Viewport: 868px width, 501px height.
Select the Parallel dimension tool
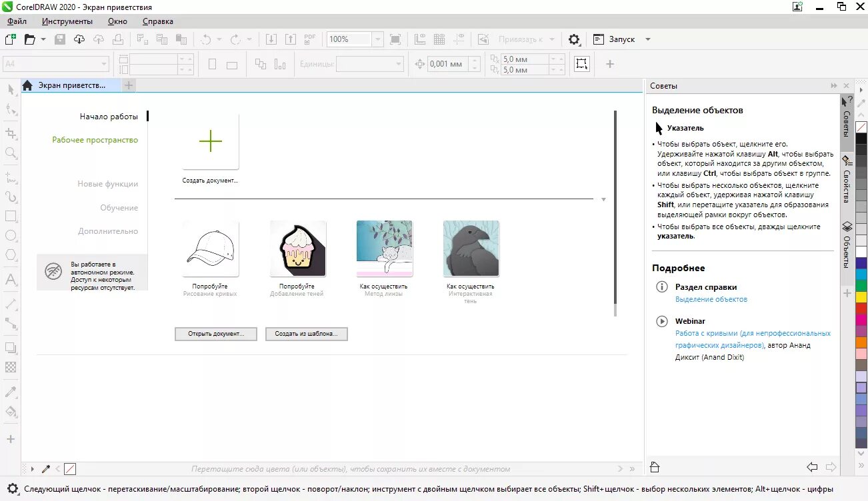tap(11, 303)
